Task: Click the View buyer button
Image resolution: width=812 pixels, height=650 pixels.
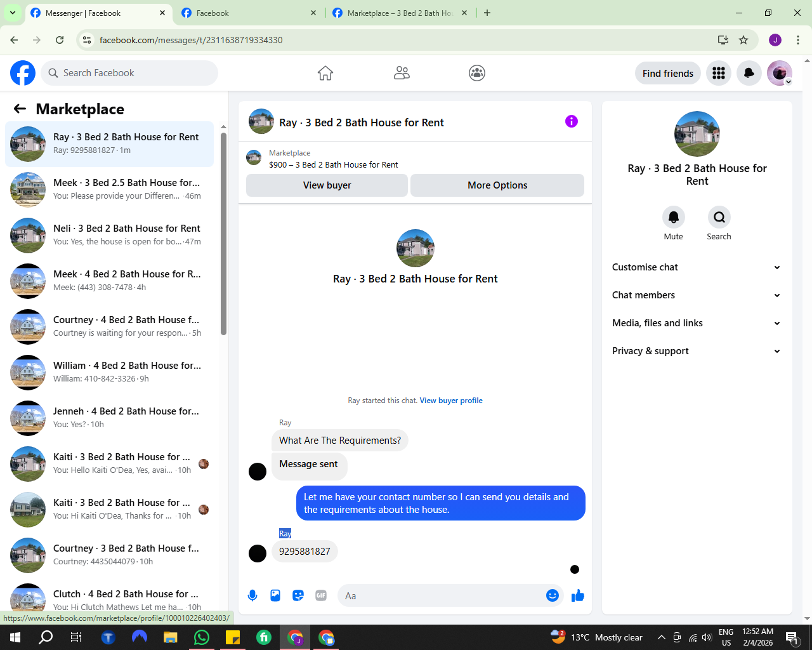Action: [x=327, y=185]
